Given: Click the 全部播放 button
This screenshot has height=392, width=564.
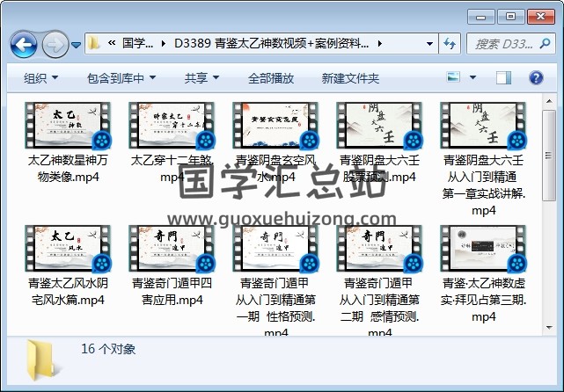Looking at the screenshot, I should coord(272,78).
